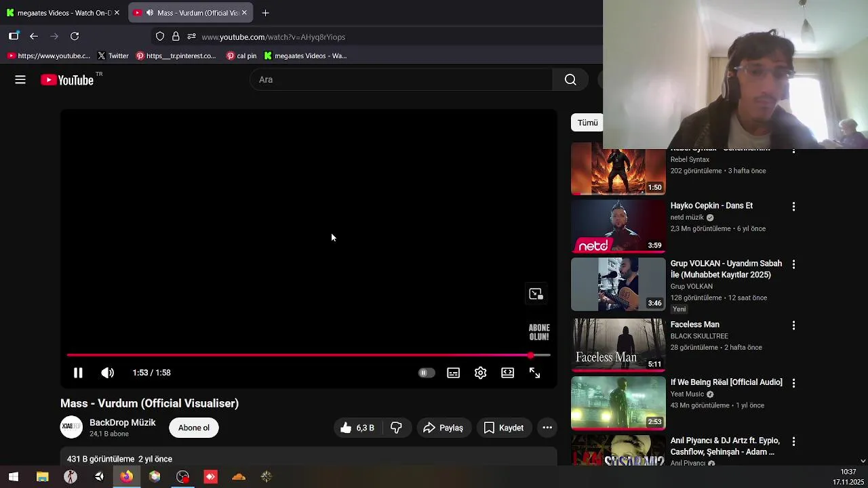
Task: Click the magnifier search button
Action: click(570, 80)
